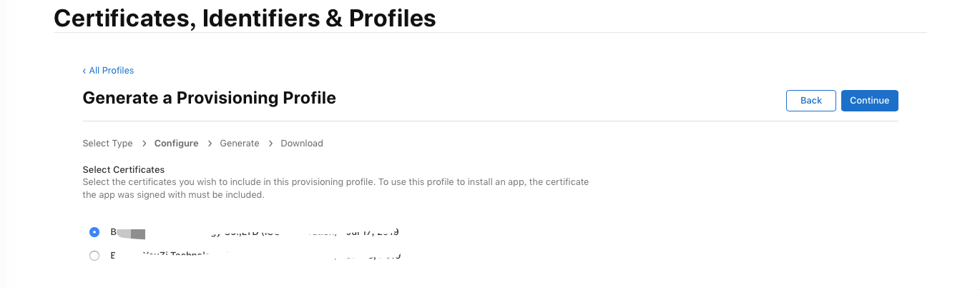This screenshot has width=980, height=290.
Task: Click chevron between Configure and Generate
Action: point(210,144)
